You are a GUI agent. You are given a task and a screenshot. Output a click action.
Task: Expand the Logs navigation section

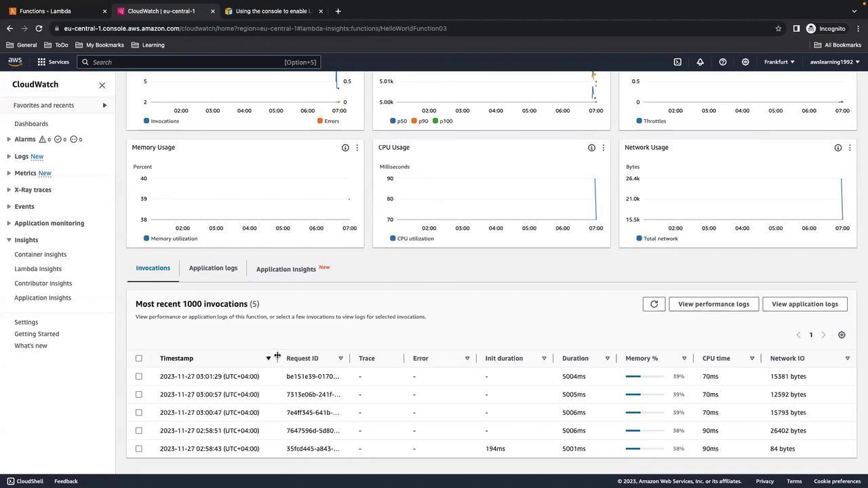pyautogui.click(x=9, y=156)
